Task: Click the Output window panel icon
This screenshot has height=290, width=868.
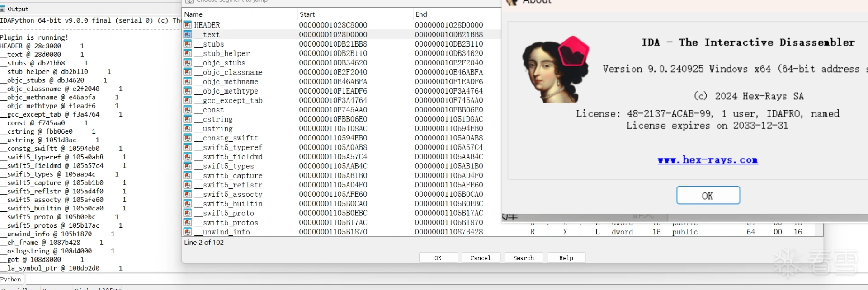Action: 3,9
